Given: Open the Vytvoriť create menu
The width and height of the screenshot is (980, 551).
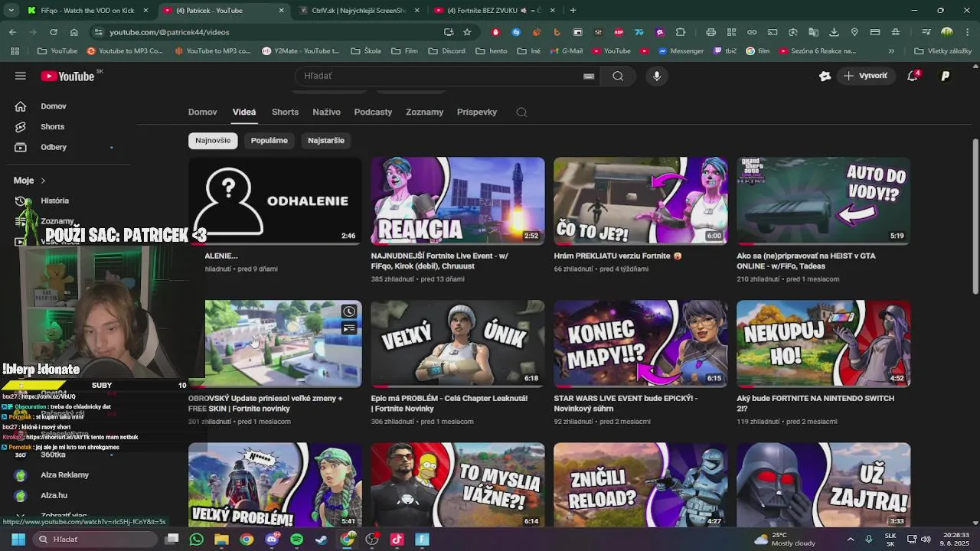Looking at the screenshot, I should (866, 76).
